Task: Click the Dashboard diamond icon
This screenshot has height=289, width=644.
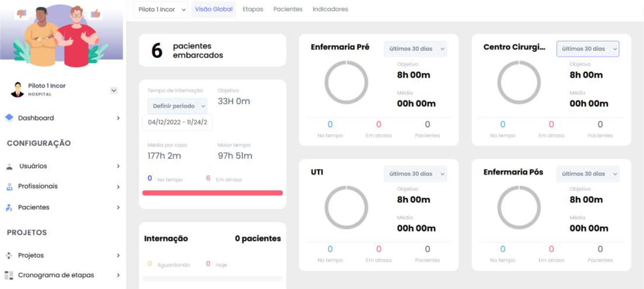Action: 9,118
